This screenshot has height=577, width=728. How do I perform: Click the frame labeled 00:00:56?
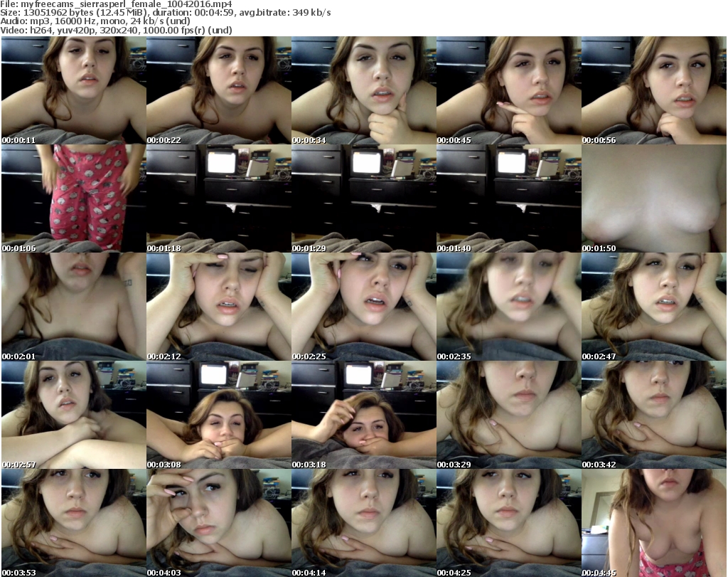[653, 90]
